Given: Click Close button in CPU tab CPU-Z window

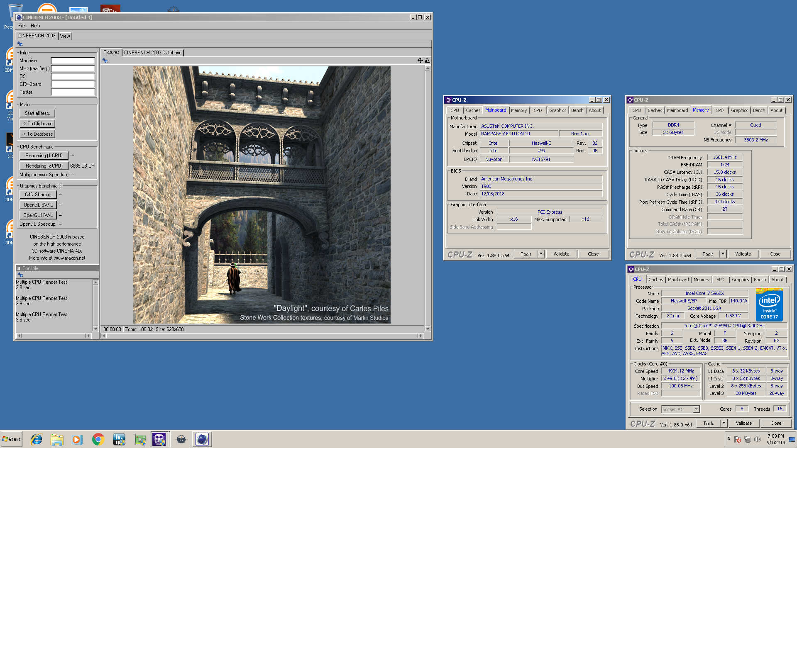Looking at the screenshot, I should [776, 423].
